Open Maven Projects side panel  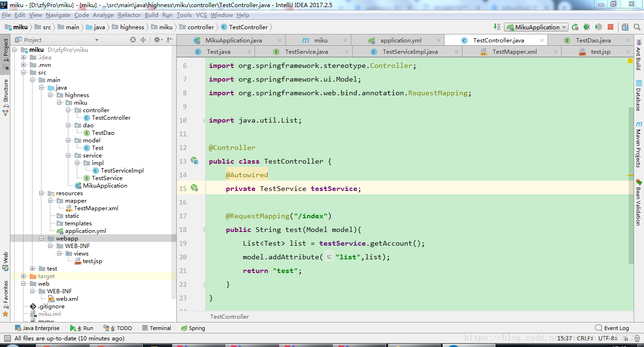point(639,144)
